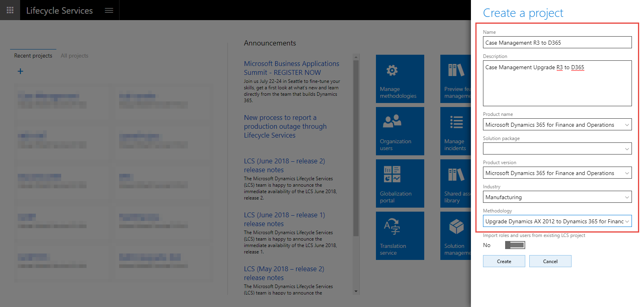Viewport: 644px width, 307px height.
Task: Toggle Import roles and users switch
Action: click(x=515, y=245)
